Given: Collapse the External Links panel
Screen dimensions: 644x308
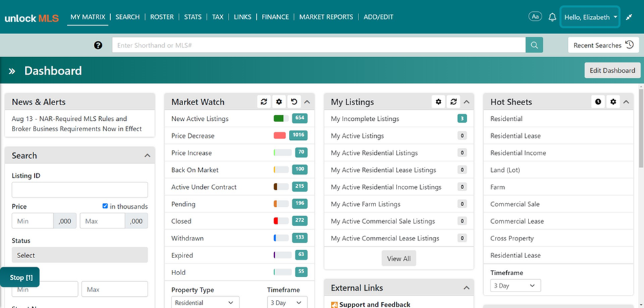Looking at the screenshot, I should point(467,288).
